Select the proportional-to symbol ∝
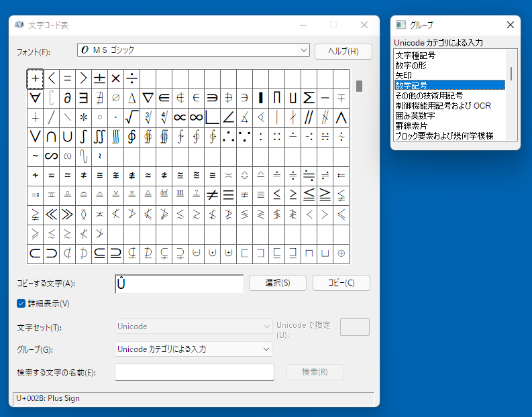Image resolution: width=532 pixels, height=417 pixels. pos(180,117)
